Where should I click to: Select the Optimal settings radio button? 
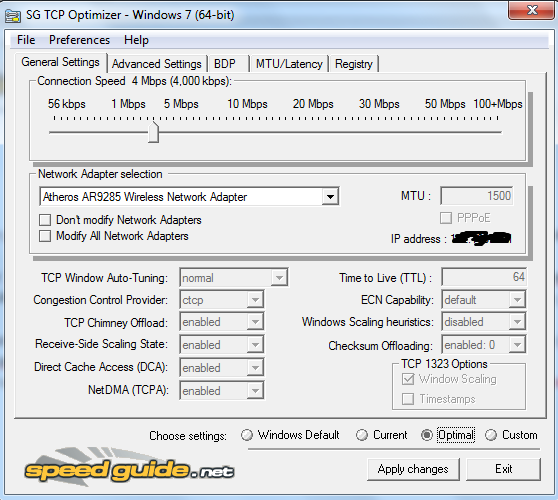click(x=427, y=435)
